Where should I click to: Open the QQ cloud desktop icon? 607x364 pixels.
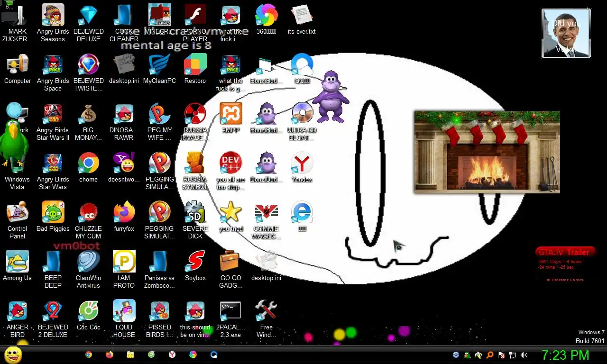click(x=302, y=69)
